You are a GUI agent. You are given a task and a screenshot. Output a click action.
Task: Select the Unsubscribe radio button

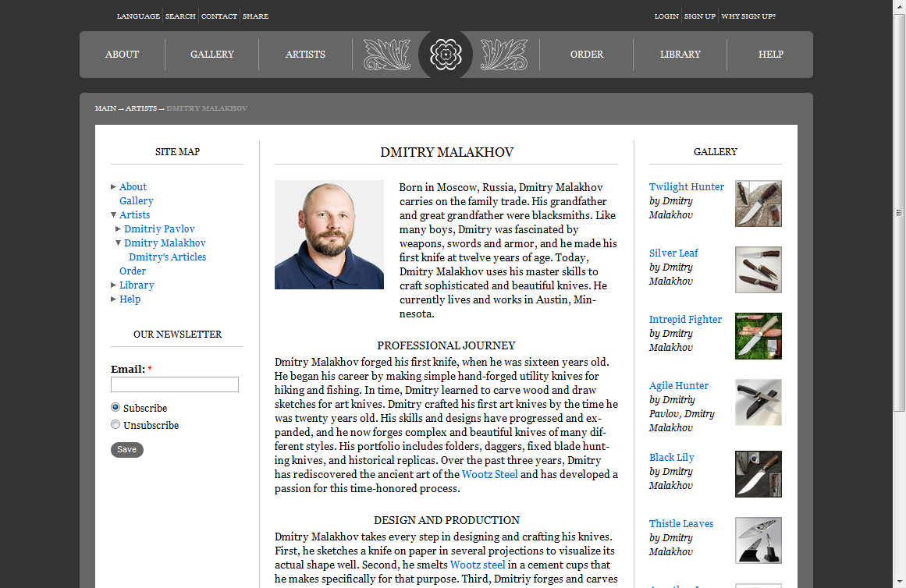115,424
